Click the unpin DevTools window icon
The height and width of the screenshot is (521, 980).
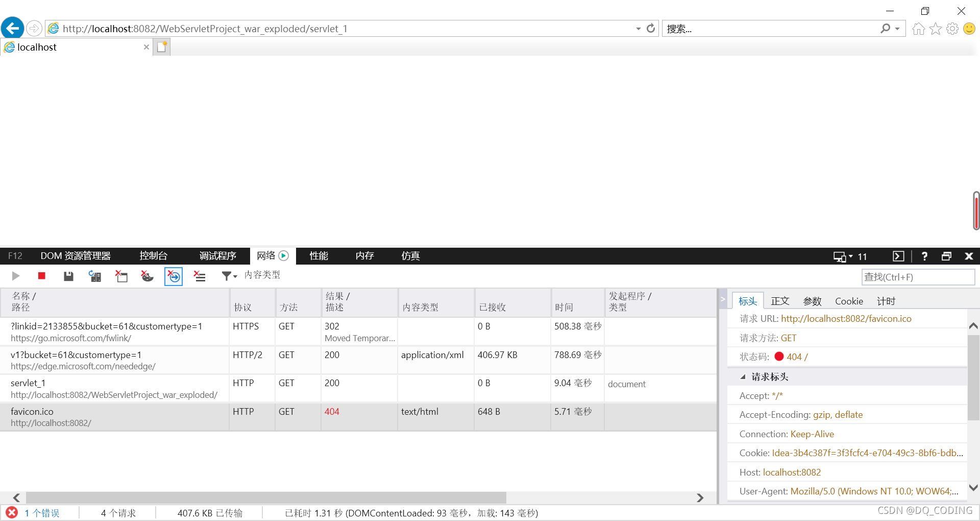point(946,256)
